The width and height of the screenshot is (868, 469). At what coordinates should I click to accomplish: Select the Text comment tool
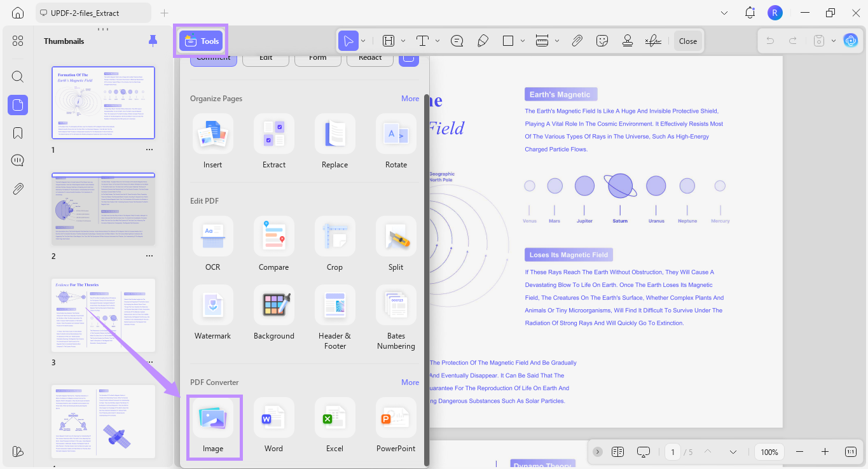(422, 40)
